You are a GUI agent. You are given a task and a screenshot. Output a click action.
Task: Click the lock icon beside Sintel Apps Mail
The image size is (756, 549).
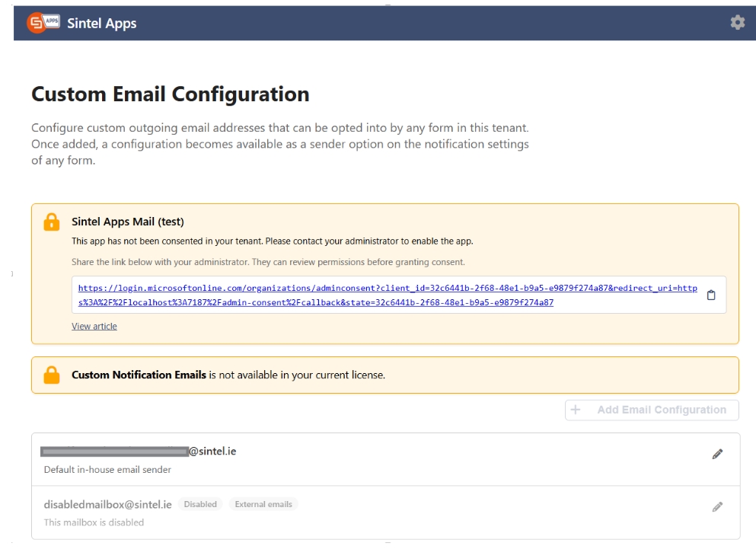click(x=52, y=222)
